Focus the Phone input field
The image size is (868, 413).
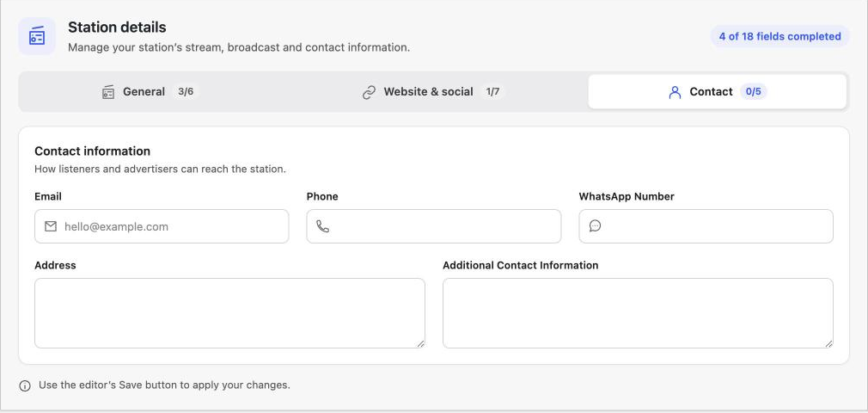[433, 226]
